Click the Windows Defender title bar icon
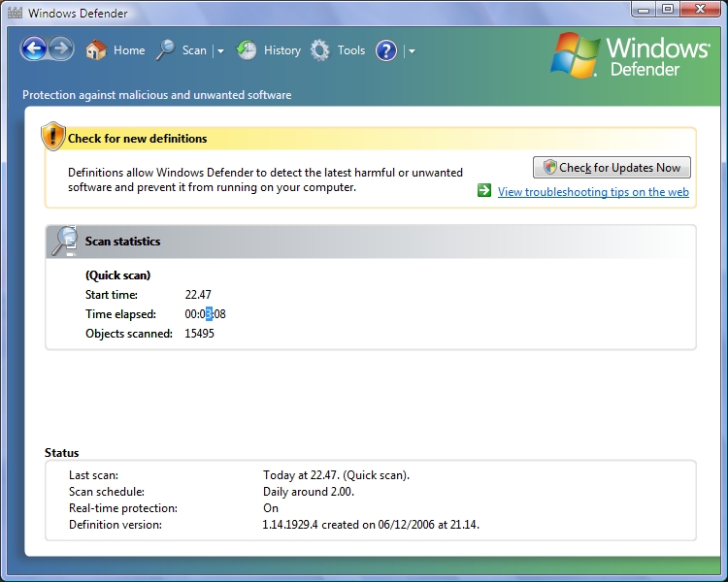The image size is (728, 582). tap(15, 13)
